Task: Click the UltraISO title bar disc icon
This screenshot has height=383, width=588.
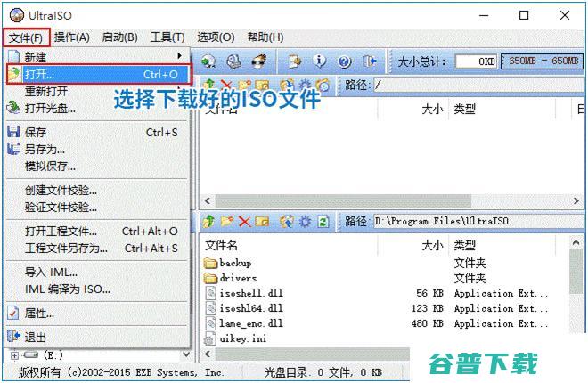Action: tap(17, 15)
